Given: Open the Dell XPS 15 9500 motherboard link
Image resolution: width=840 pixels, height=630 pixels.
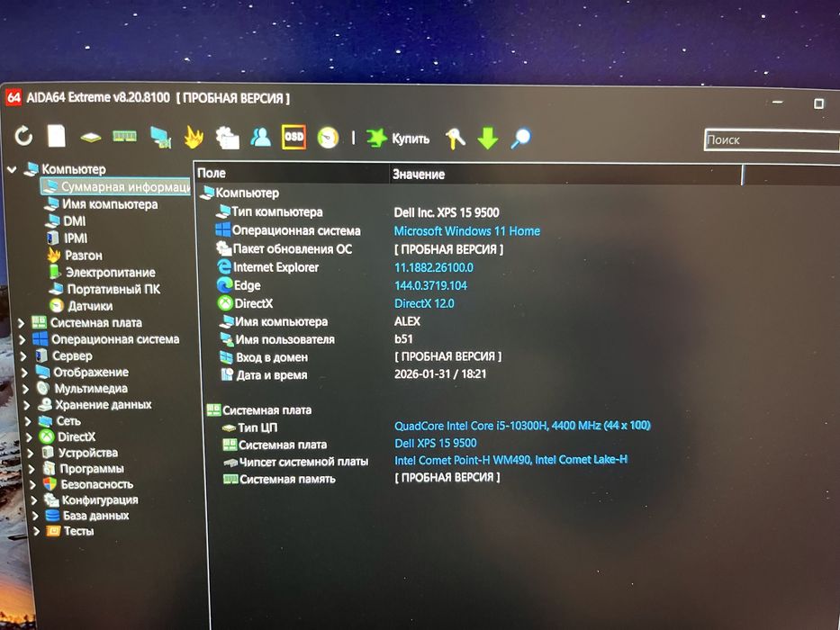Looking at the screenshot, I should 436,443.
